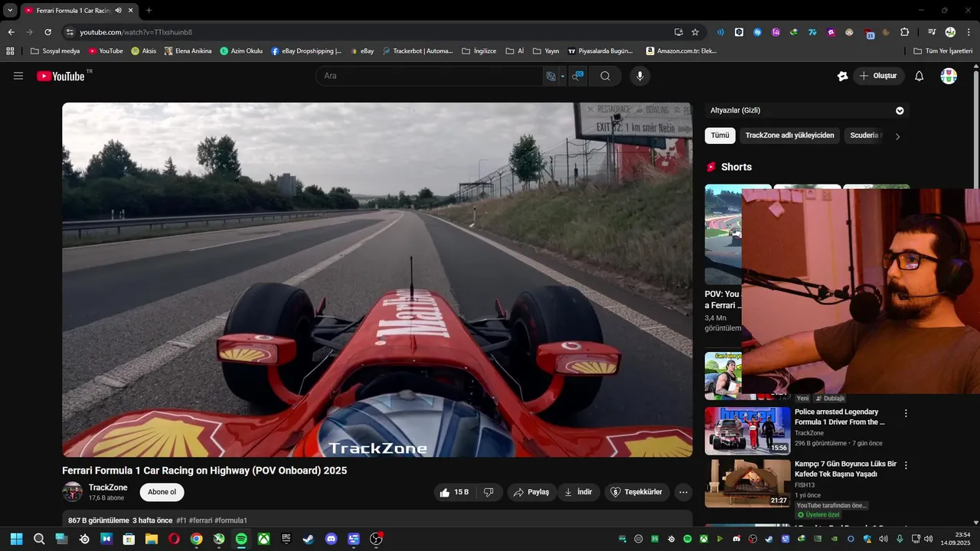Dislike the video with thumbs down
This screenshot has height=551, width=980.
click(488, 492)
